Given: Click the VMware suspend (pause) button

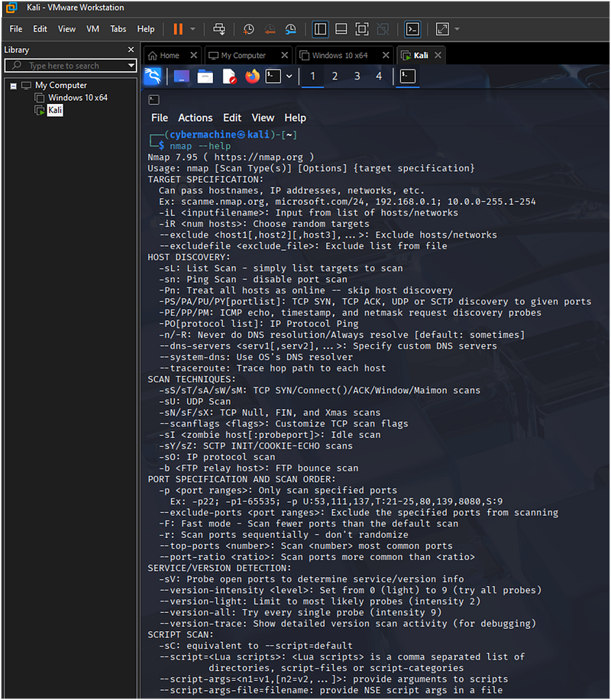Looking at the screenshot, I should pos(178,29).
